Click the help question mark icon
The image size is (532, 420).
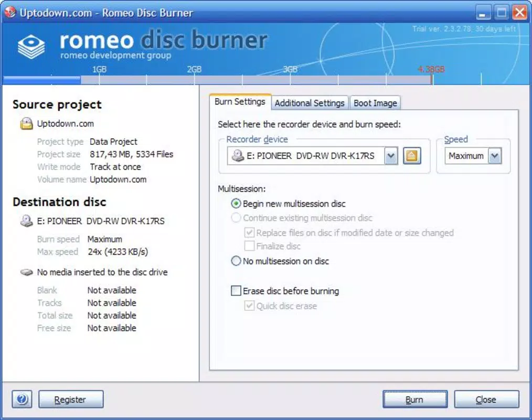coord(22,399)
